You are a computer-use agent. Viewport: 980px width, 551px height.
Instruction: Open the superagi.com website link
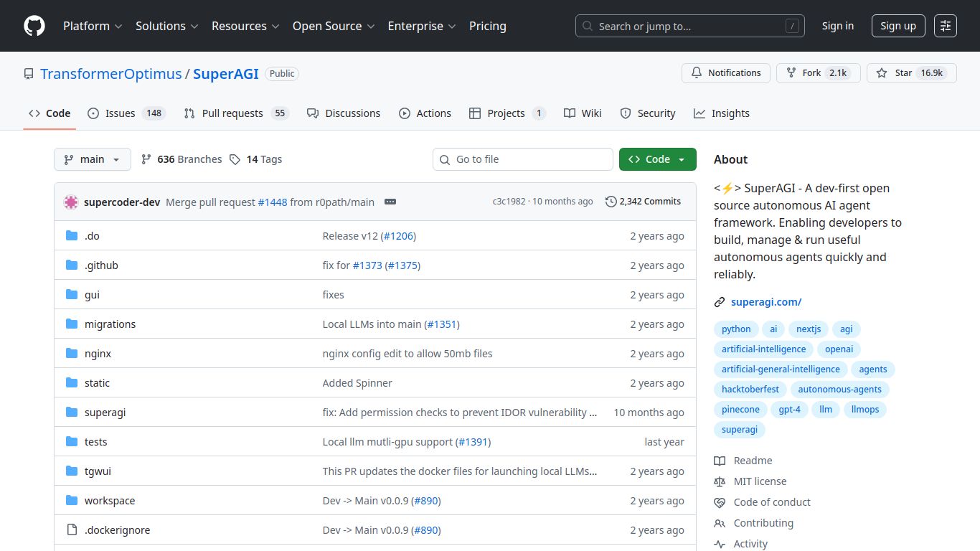click(766, 302)
